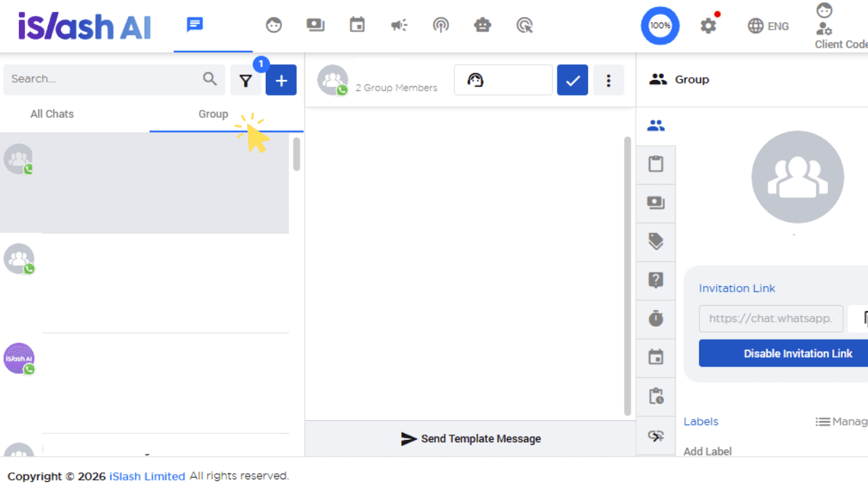Open the click-tracking cursor icon
868x488 pixels.
click(524, 26)
